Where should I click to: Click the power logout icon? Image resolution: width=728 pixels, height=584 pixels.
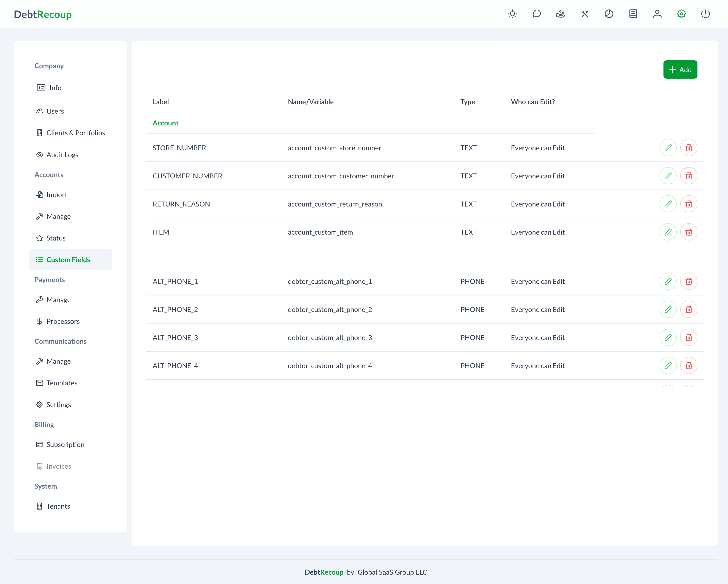click(705, 14)
